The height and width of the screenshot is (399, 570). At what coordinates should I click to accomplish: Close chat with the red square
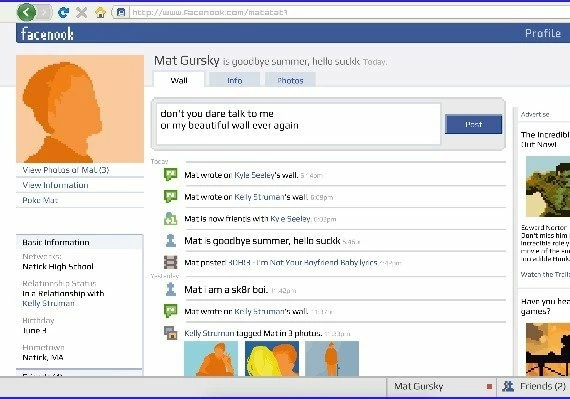click(489, 387)
